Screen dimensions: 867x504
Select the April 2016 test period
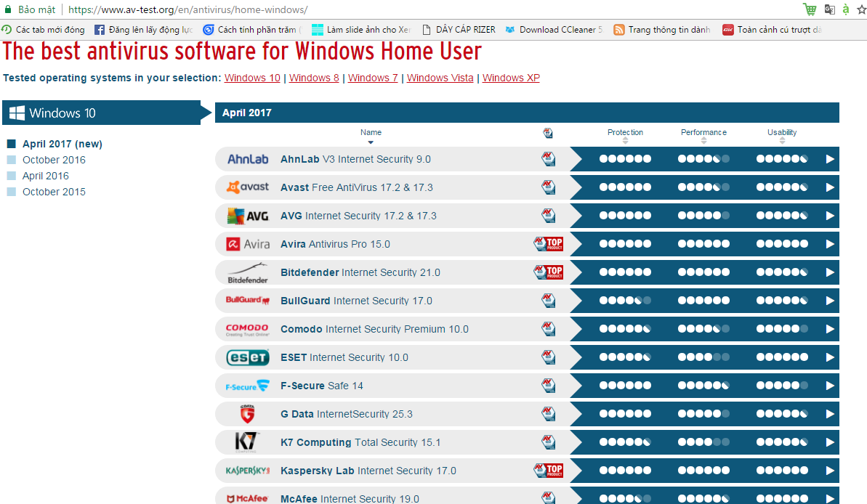45,176
